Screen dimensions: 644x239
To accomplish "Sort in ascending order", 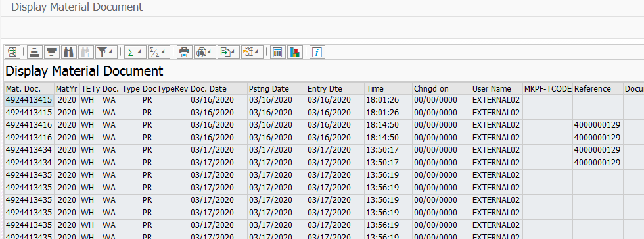I will [x=35, y=52].
